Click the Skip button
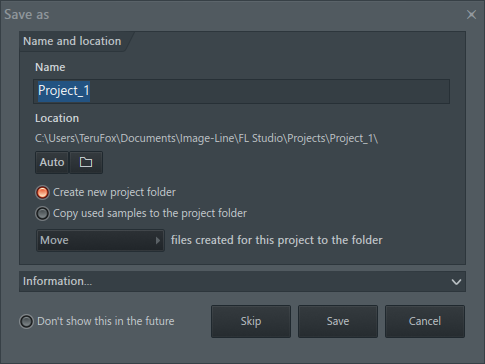The width and height of the screenshot is (485, 364). click(x=251, y=321)
